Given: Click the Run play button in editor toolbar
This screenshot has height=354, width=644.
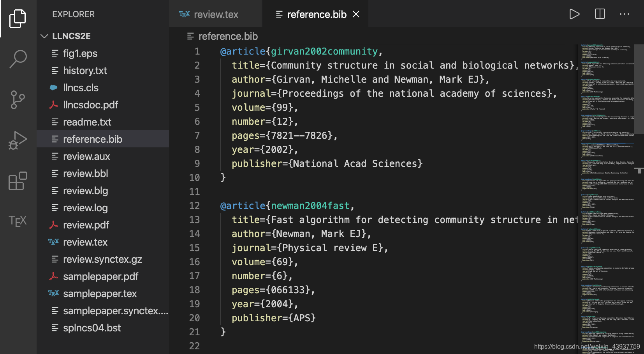Looking at the screenshot, I should point(574,14).
